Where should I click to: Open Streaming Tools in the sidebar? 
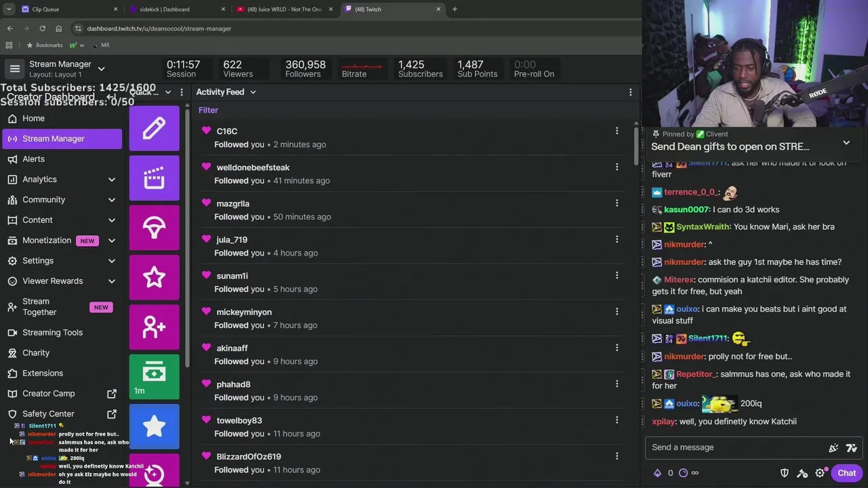(x=62, y=332)
